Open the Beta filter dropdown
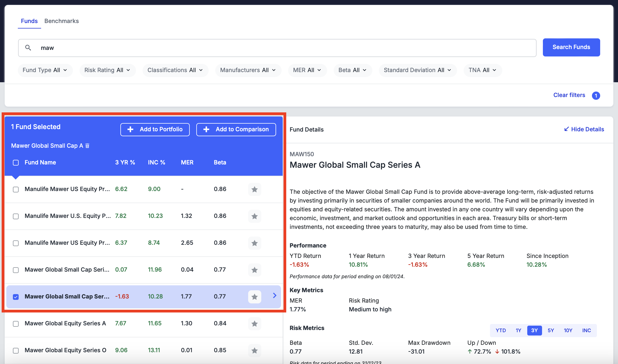 (x=353, y=70)
